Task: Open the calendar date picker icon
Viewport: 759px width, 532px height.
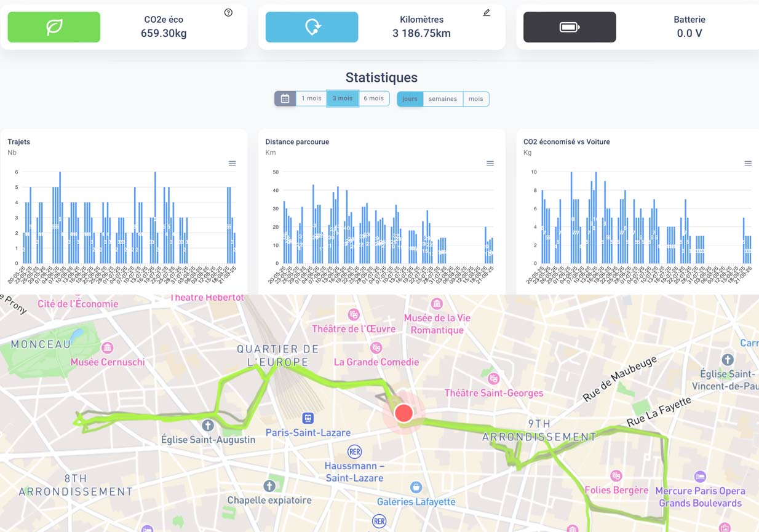Action: coord(285,98)
